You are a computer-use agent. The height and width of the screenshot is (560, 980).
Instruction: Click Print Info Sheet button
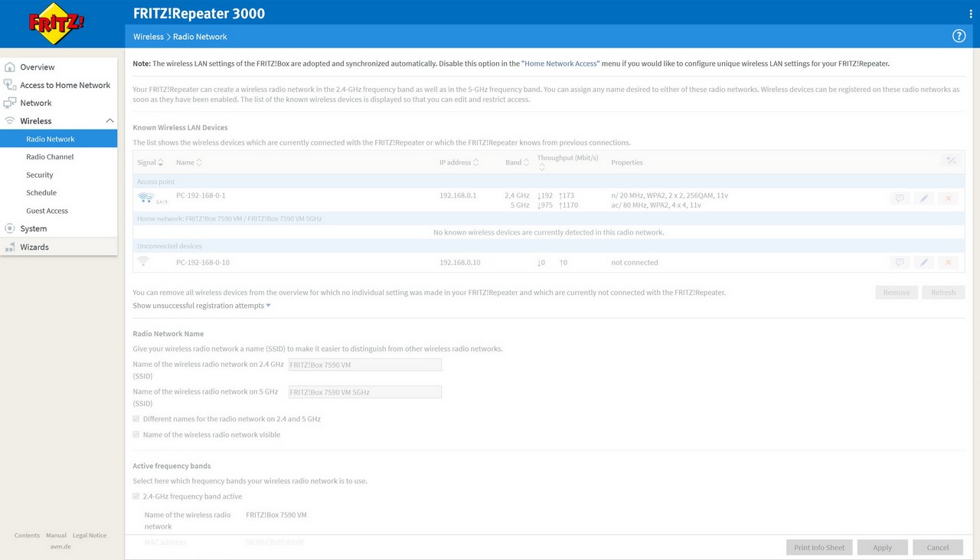click(819, 547)
